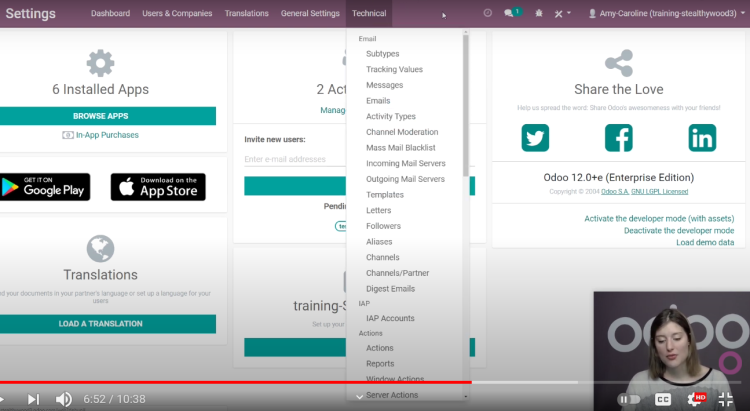Screen dimensions: 750x411
Task: Exit fullscreen video mode
Action: tap(726, 399)
